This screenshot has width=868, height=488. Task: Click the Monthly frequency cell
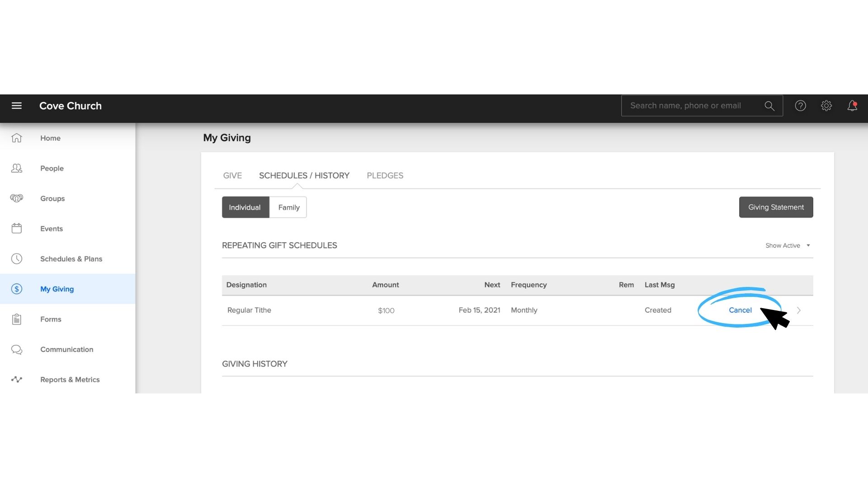(x=524, y=310)
